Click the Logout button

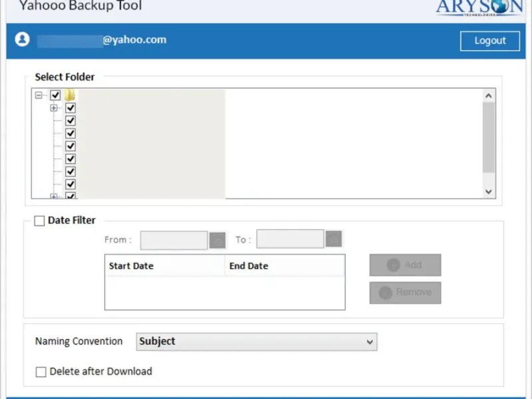click(489, 41)
